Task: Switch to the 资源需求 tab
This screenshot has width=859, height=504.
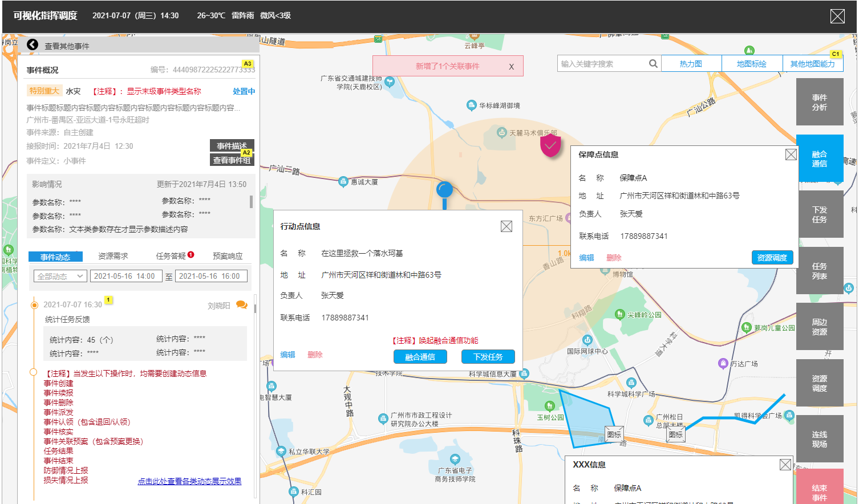Action: click(x=113, y=256)
